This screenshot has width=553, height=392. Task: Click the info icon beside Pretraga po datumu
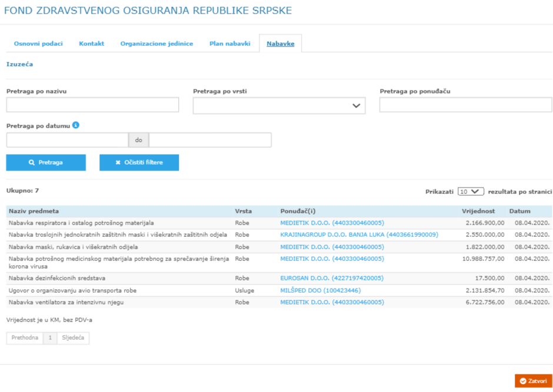(x=76, y=125)
